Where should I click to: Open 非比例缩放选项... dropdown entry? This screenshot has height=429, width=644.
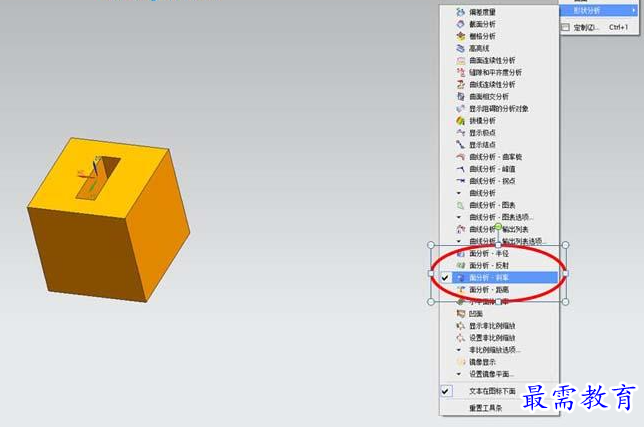[459, 350]
